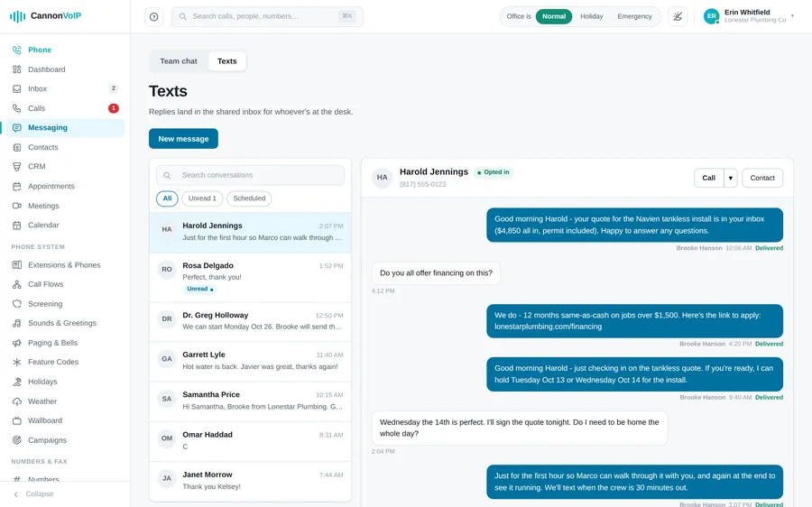Open Inbox in the sidebar
Screen dimensions: 812x507
(65, 89)
